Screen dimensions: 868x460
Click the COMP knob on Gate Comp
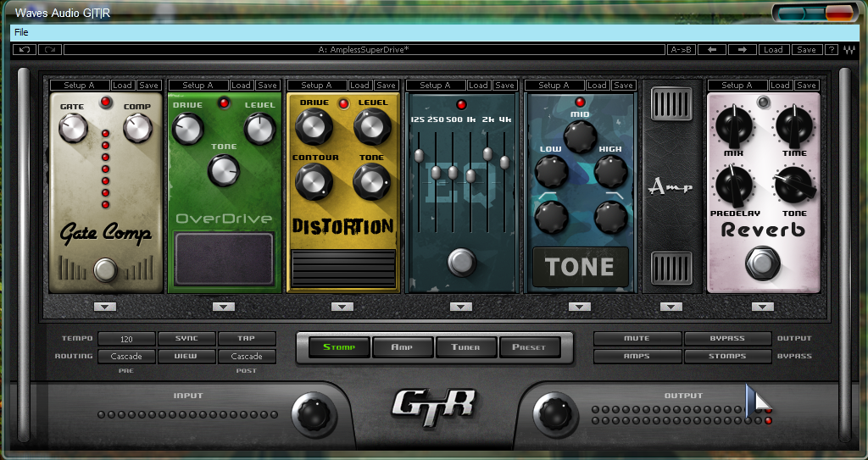point(137,128)
